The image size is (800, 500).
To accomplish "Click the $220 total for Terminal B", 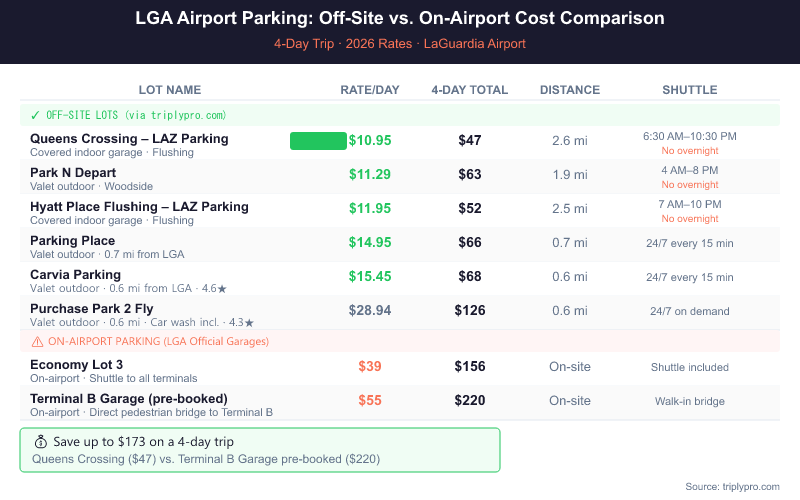I will [470, 400].
